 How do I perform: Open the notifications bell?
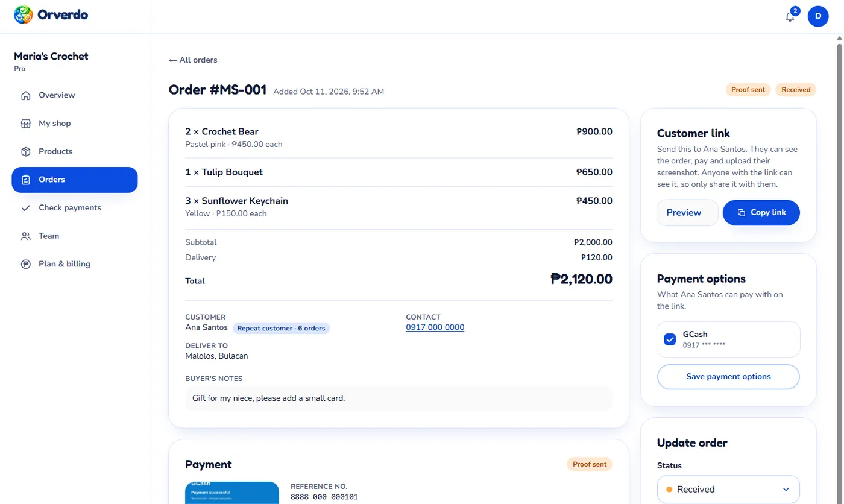click(790, 16)
